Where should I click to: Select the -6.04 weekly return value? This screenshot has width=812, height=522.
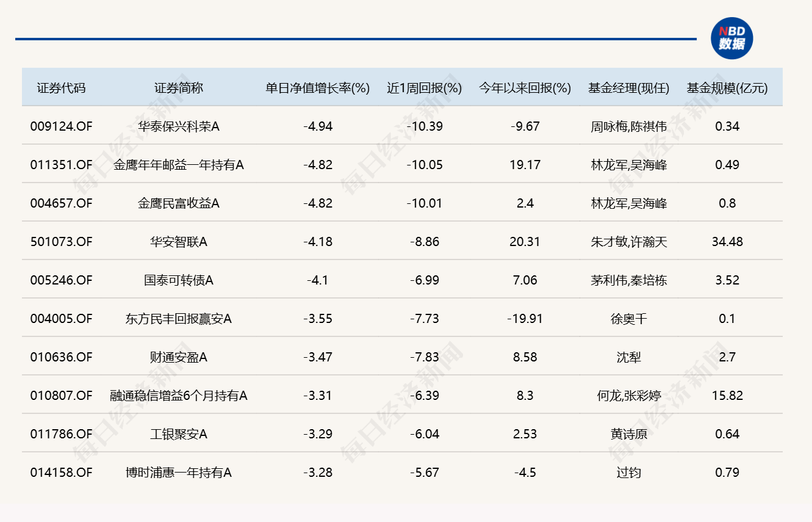425,434
